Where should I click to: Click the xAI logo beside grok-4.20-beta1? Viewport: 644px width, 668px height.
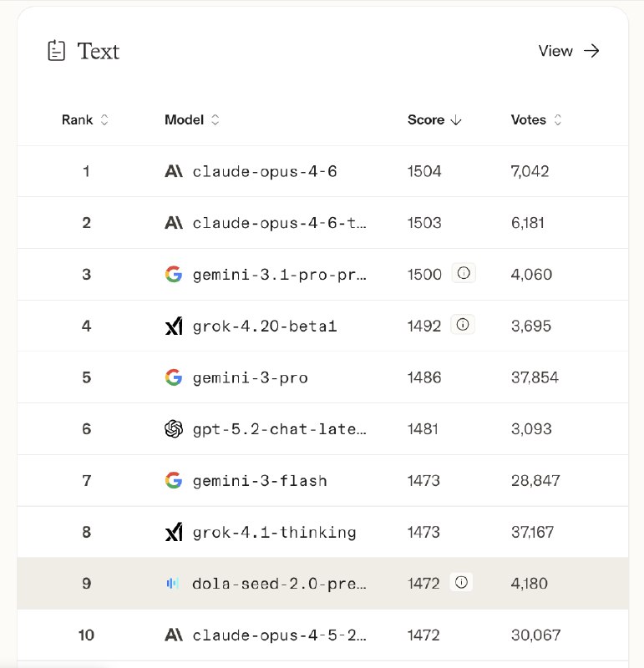(x=174, y=326)
